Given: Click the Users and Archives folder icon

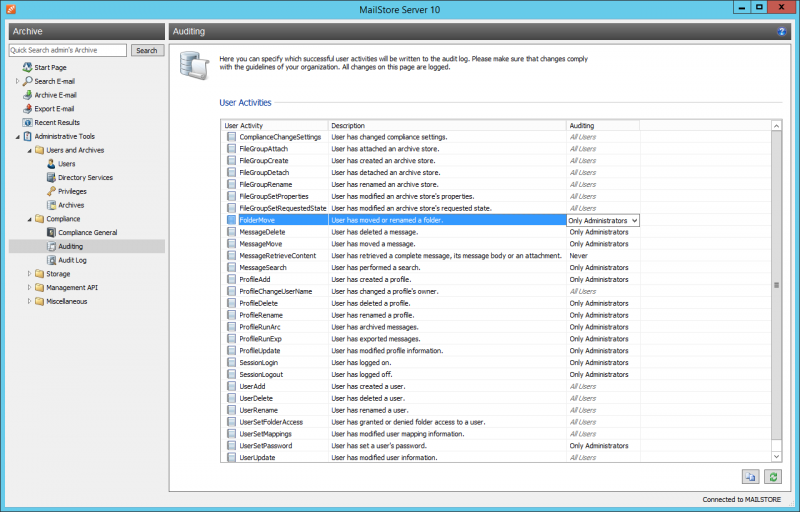Looking at the screenshot, I should [x=39, y=150].
